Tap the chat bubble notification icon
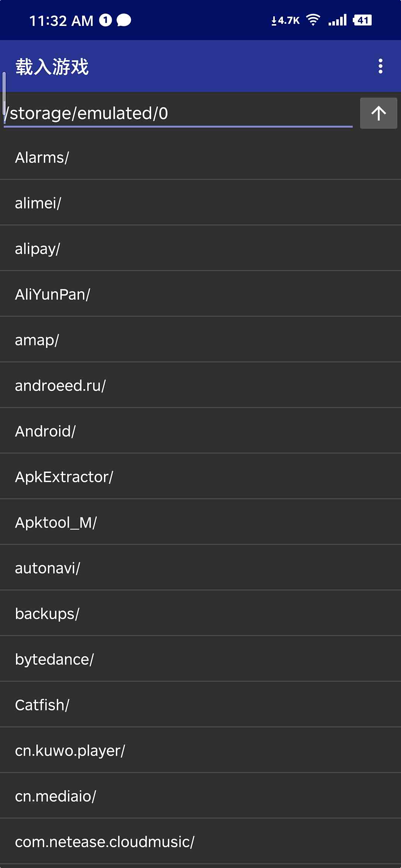401x868 pixels. coord(124,20)
